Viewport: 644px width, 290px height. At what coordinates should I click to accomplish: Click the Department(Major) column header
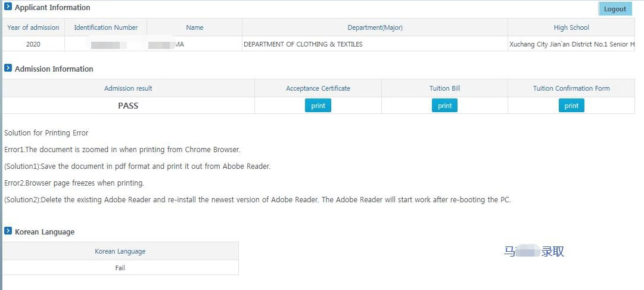375,27
